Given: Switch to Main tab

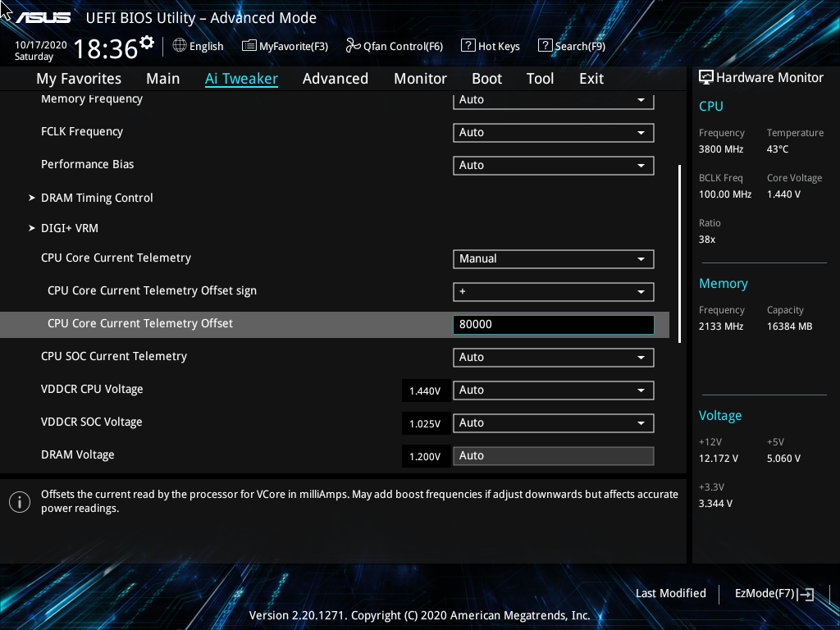Looking at the screenshot, I should [163, 79].
